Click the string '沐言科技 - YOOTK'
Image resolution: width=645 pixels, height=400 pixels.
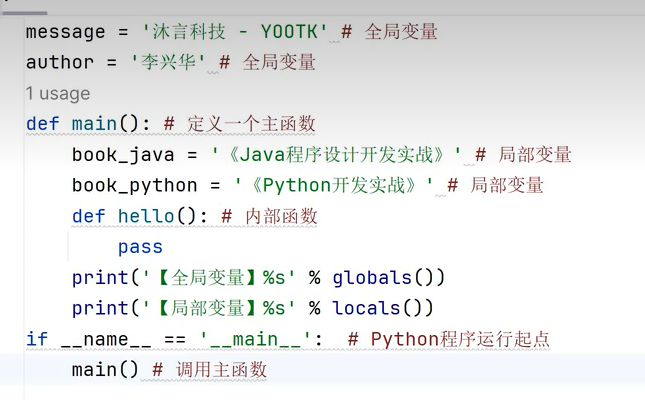[234, 32]
